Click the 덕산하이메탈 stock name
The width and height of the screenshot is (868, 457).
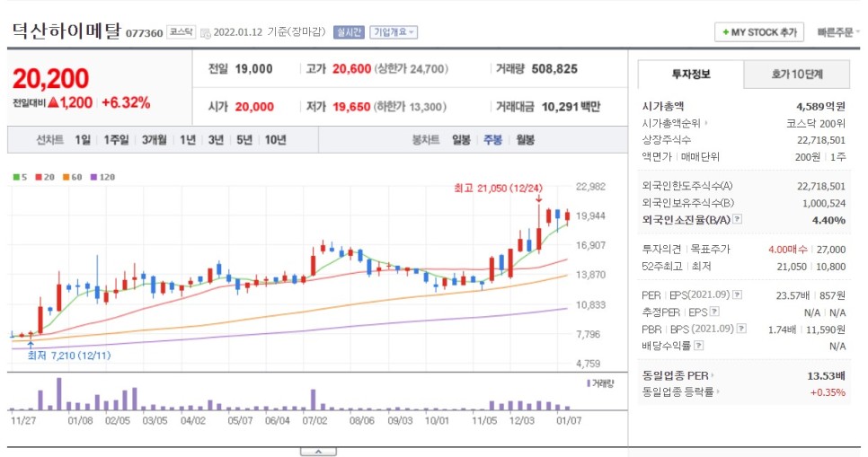[x=66, y=31]
